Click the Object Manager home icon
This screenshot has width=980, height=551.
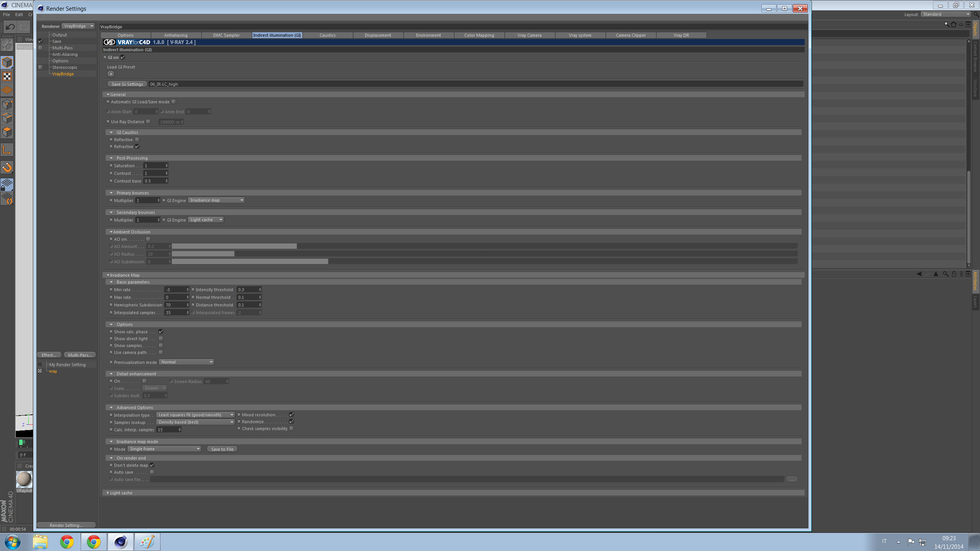pos(954,24)
